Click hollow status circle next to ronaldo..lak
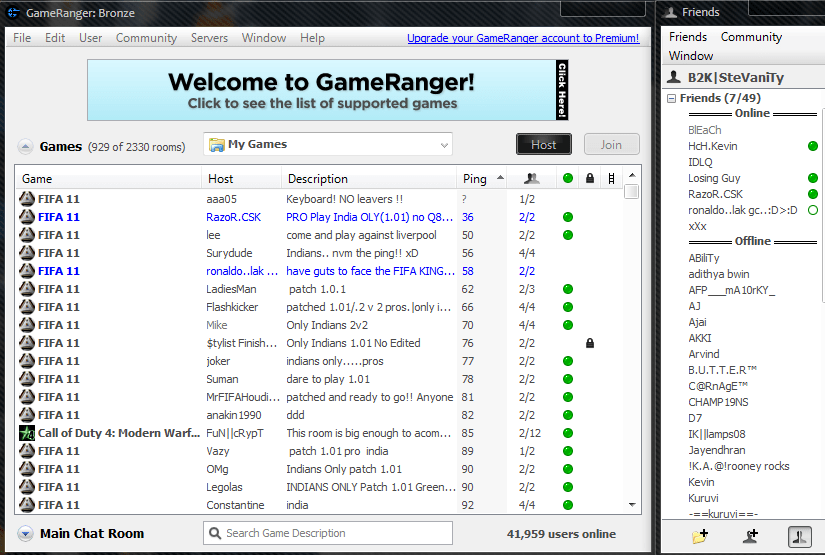The width and height of the screenshot is (825, 555). pyautogui.click(x=813, y=210)
